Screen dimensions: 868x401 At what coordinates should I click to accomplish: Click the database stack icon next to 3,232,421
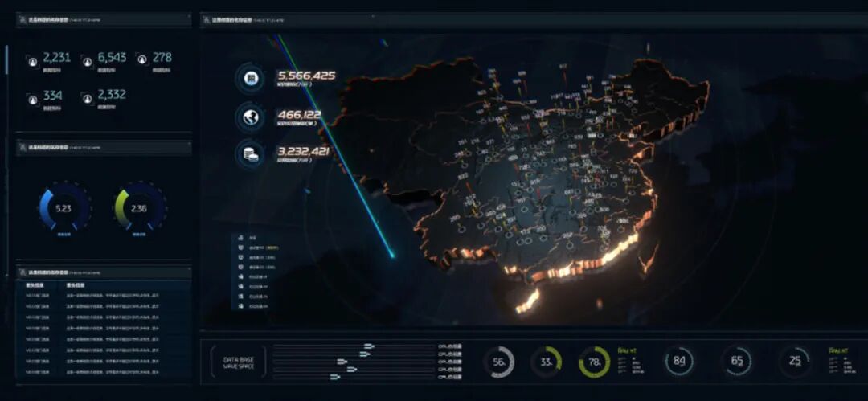click(251, 154)
